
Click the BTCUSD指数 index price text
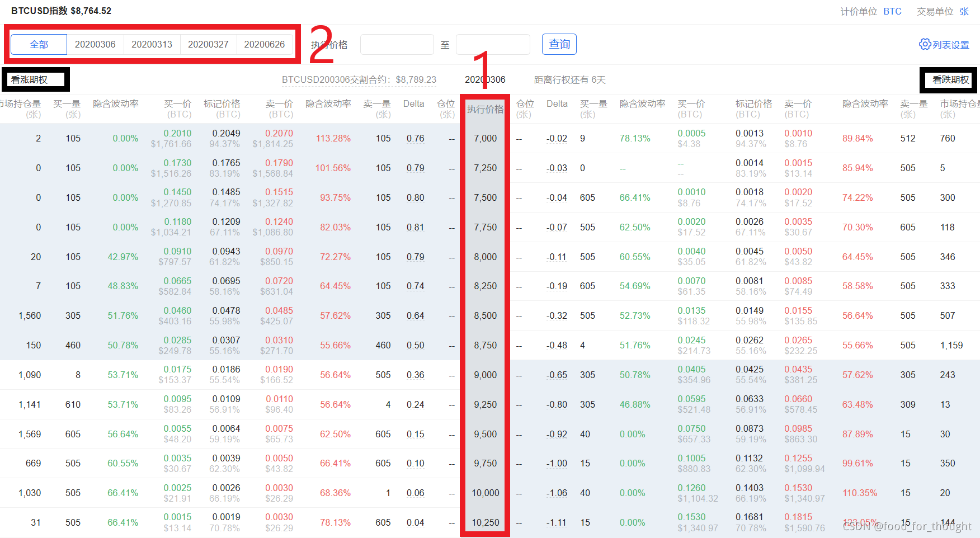(62, 11)
